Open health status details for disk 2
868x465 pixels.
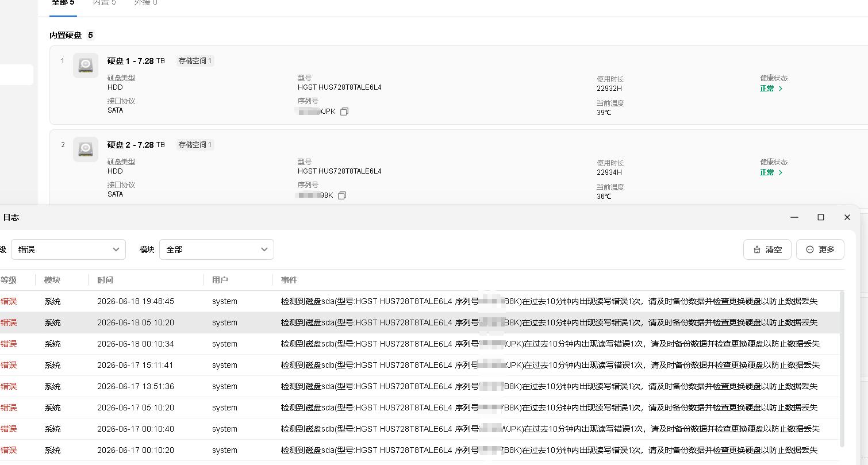[x=781, y=172]
